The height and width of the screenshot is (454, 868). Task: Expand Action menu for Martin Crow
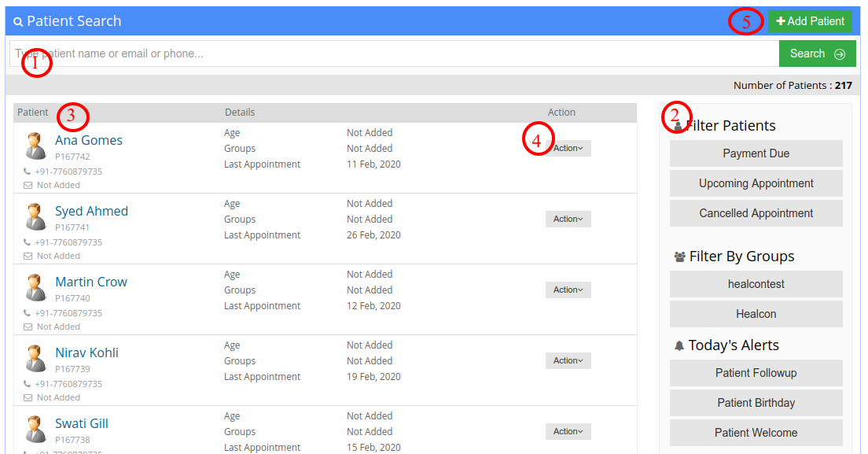tap(568, 290)
